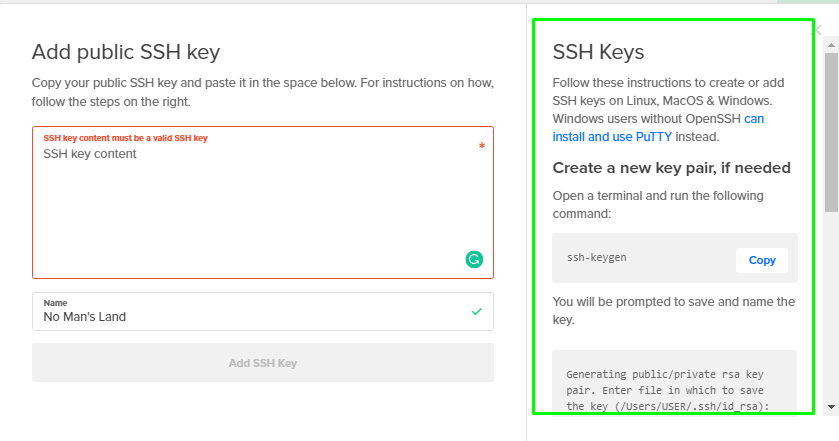Click the 'You will be prompted to save' text
The height and width of the screenshot is (441, 839).
[673, 310]
